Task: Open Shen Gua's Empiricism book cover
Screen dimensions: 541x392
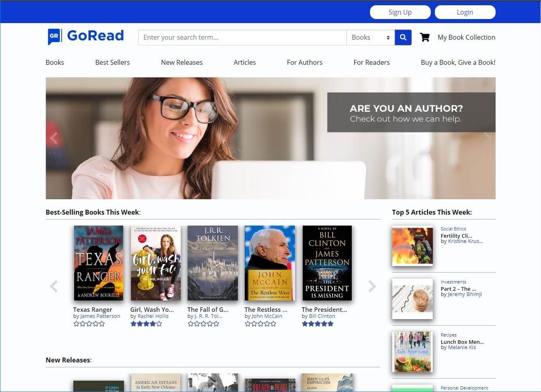Action: tap(327, 383)
